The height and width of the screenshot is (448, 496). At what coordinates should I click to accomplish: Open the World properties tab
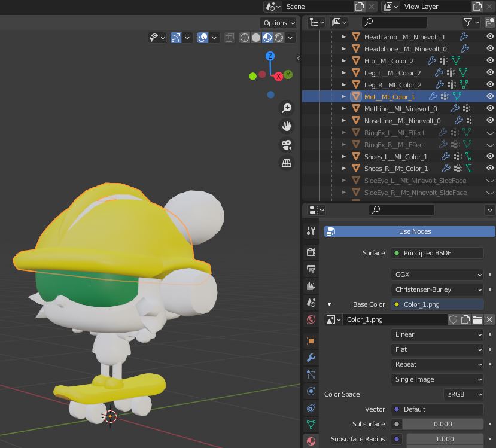(311, 319)
